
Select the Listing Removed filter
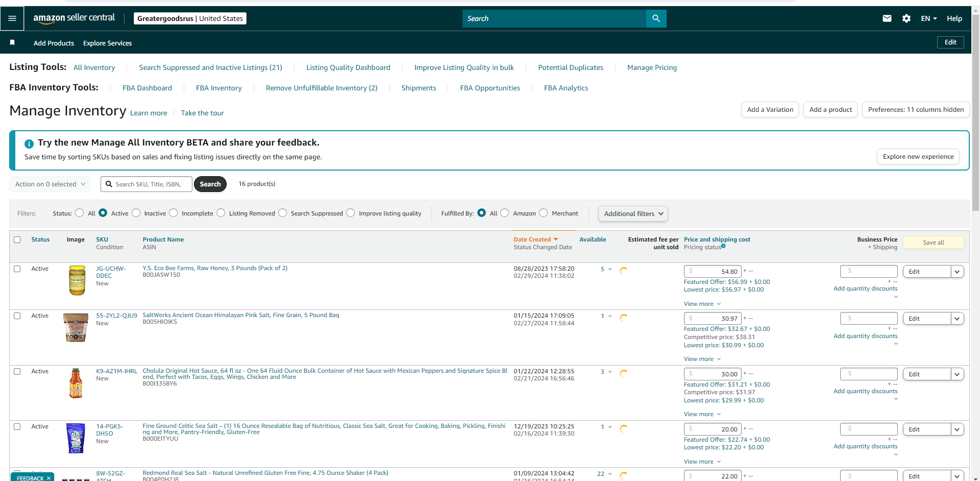coord(221,213)
